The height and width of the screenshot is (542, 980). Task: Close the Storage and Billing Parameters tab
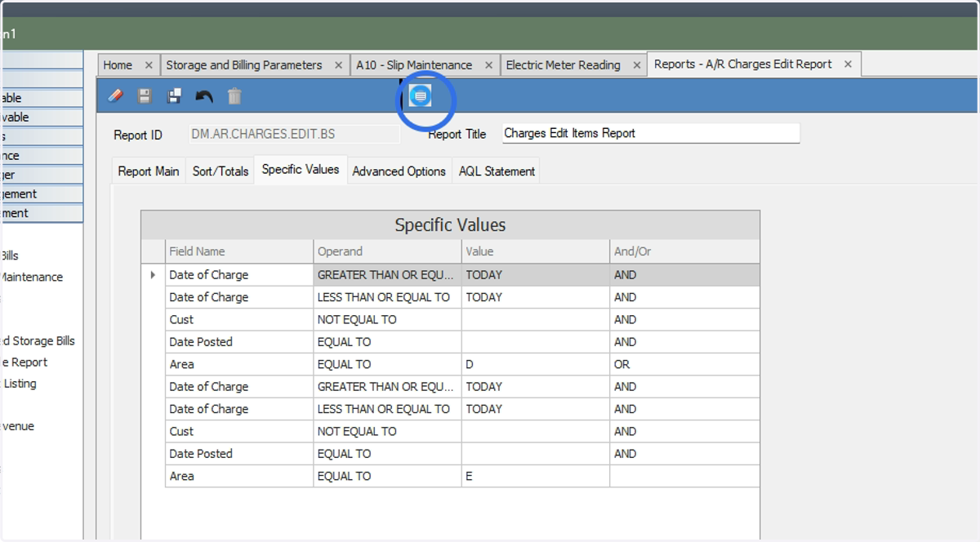coord(339,65)
